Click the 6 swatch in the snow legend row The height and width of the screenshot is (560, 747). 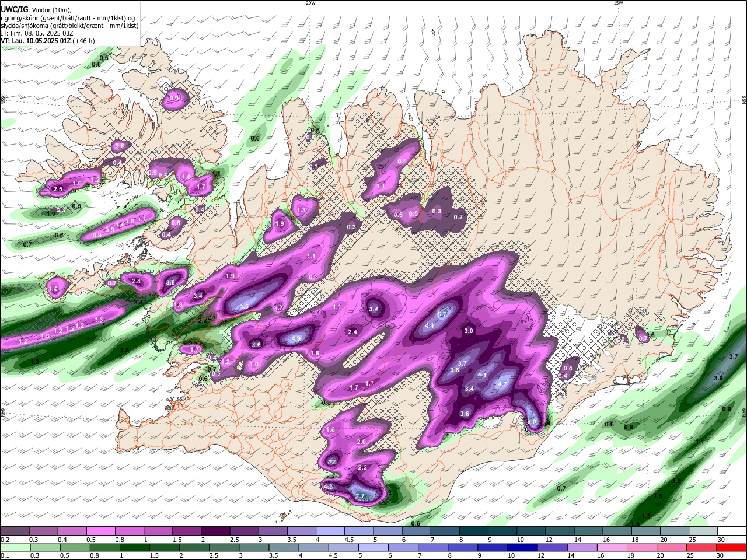(x=417, y=531)
